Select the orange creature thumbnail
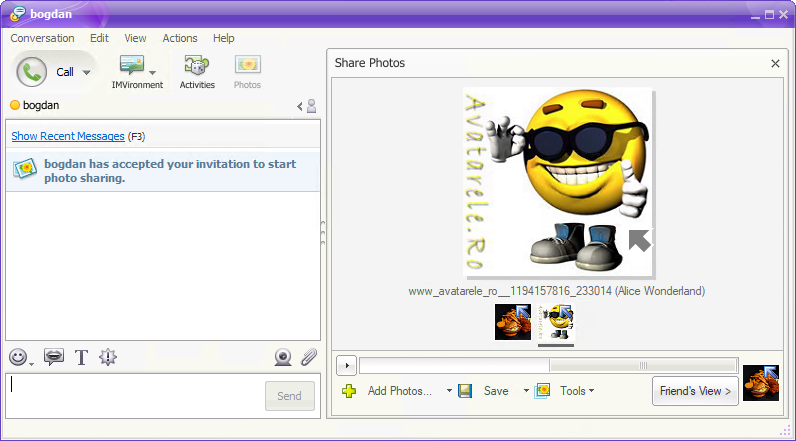796x441 pixels. [513, 322]
